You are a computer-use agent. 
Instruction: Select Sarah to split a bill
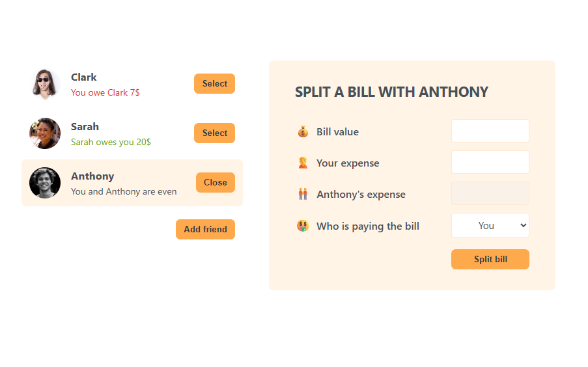point(214,133)
